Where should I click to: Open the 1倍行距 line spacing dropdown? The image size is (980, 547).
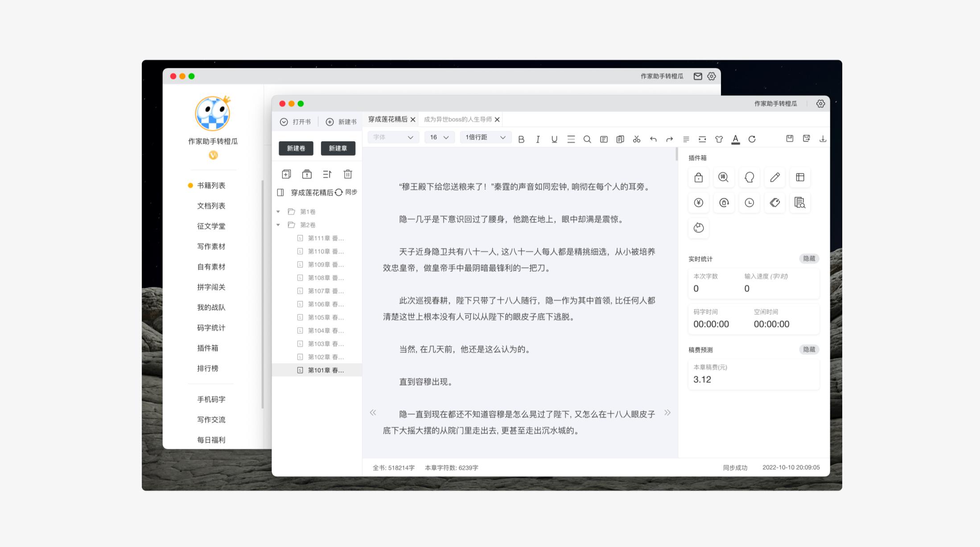point(485,137)
